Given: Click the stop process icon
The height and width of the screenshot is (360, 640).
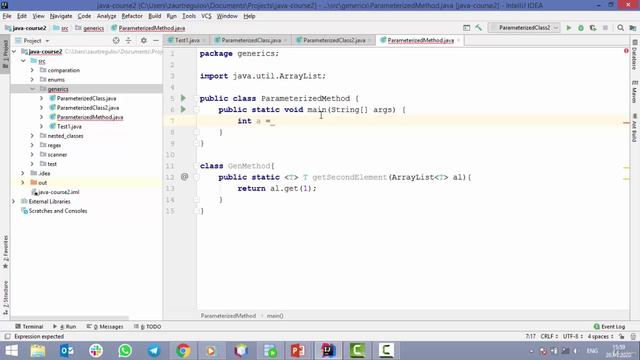Looking at the screenshot, I should 605,28.
